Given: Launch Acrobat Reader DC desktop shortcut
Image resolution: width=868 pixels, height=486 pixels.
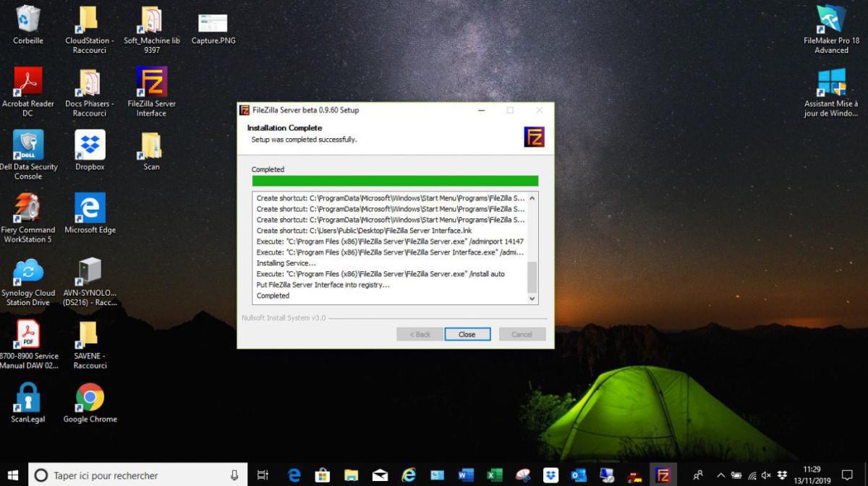Looking at the screenshot, I should point(27,92).
